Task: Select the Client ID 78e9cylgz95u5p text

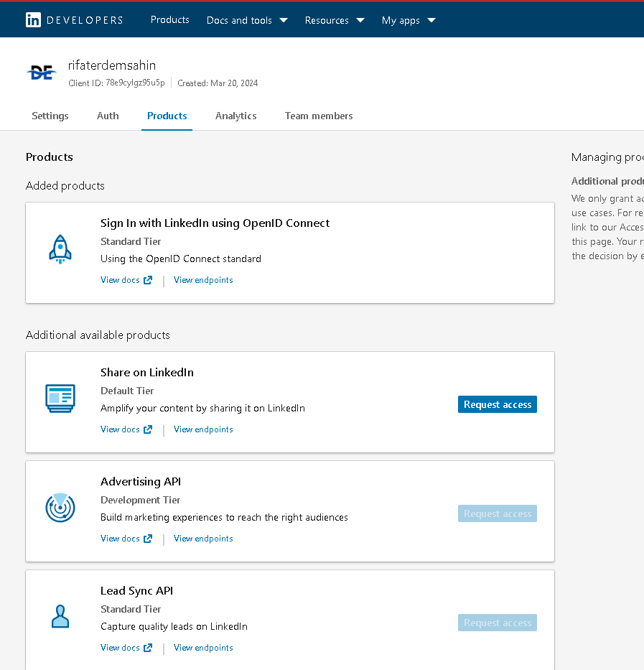Action: 116,83
